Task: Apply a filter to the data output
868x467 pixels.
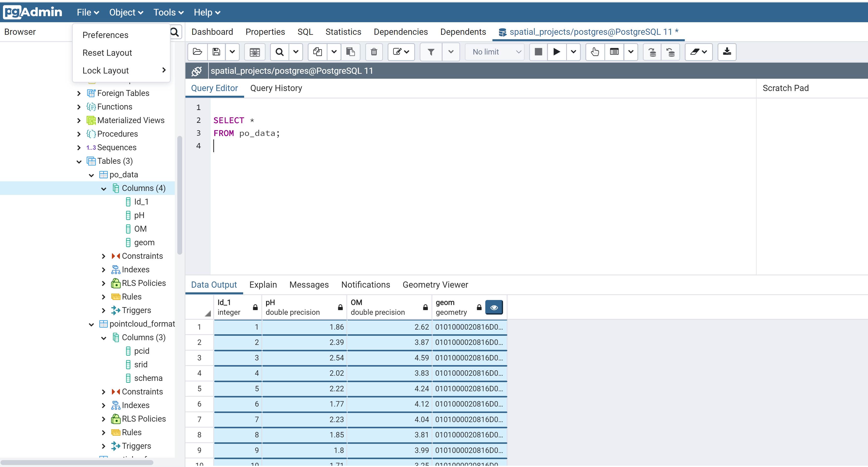Action: 431,52
